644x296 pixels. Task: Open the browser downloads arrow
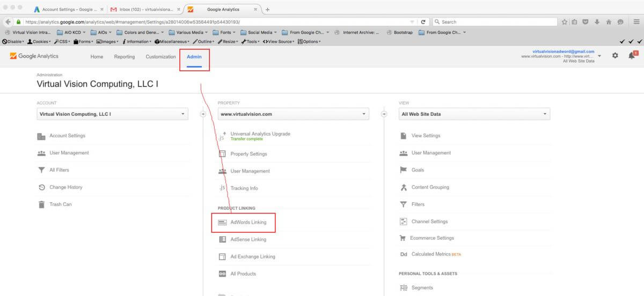click(597, 22)
